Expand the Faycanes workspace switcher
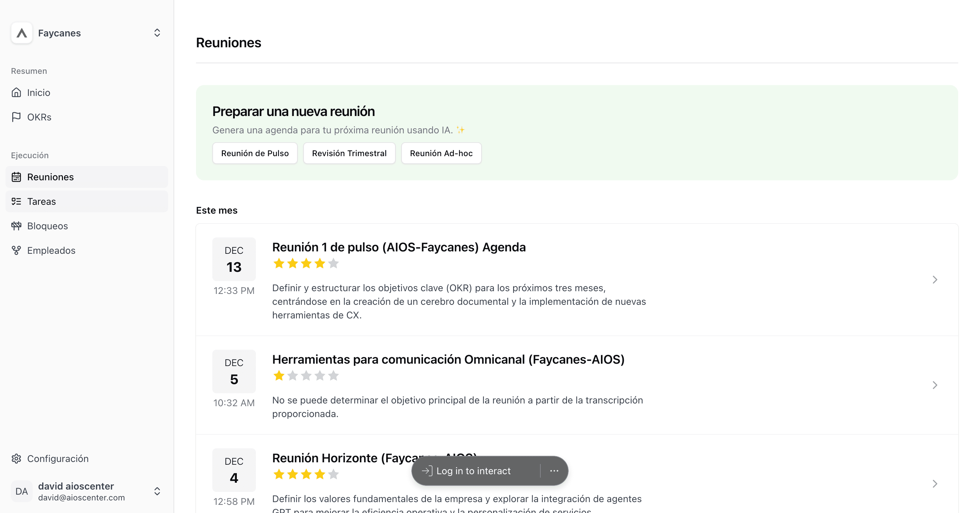Viewport: 980px width, 513px height. pyautogui.click(x=157, y=33)
